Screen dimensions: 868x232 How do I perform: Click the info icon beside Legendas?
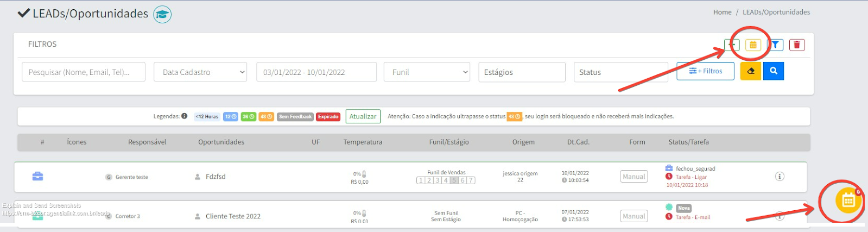click(185, 116)
